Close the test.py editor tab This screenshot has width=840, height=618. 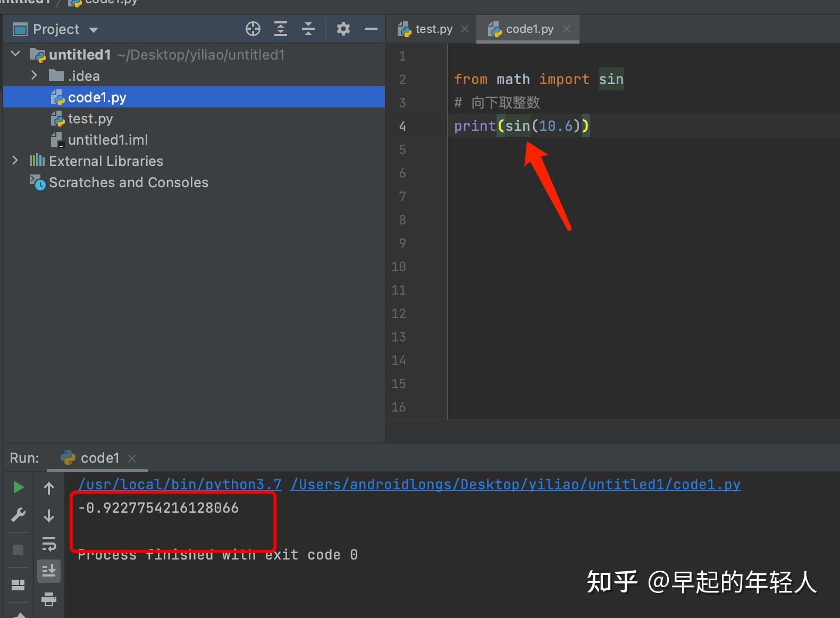(465, 29)
